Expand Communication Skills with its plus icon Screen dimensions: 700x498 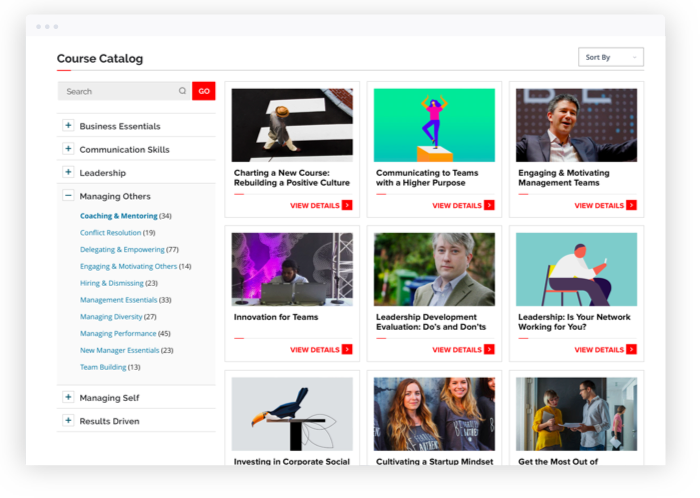(68, 149)
